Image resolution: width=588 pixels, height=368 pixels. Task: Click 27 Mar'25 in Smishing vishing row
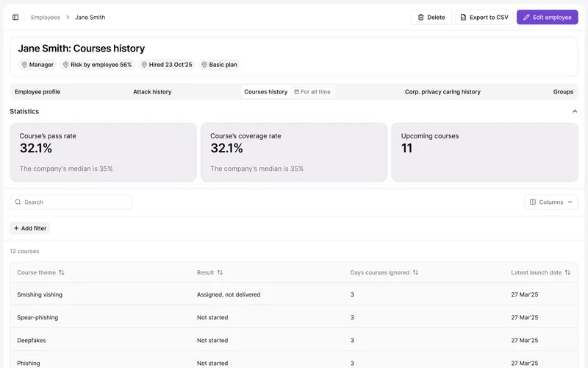coord(524,294)
